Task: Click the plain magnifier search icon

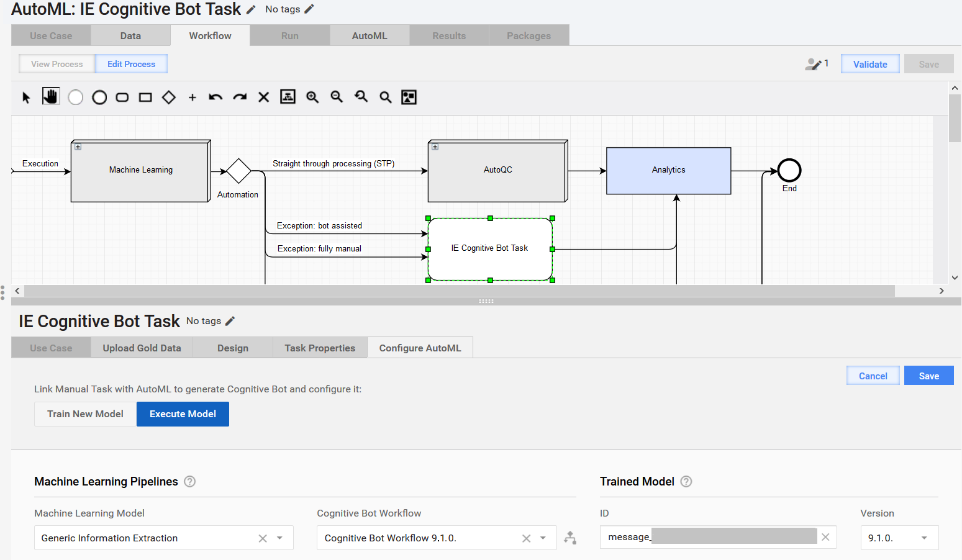Action: [x=386, y=97]
